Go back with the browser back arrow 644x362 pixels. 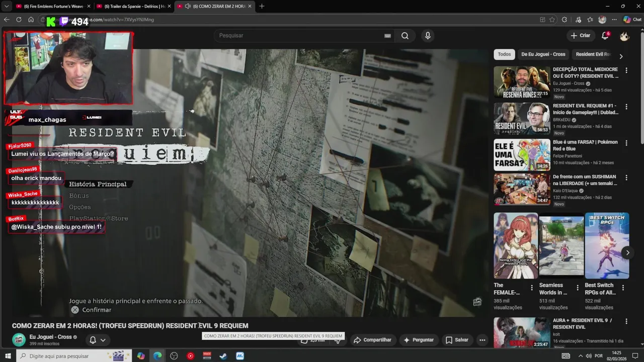(7, 20)
